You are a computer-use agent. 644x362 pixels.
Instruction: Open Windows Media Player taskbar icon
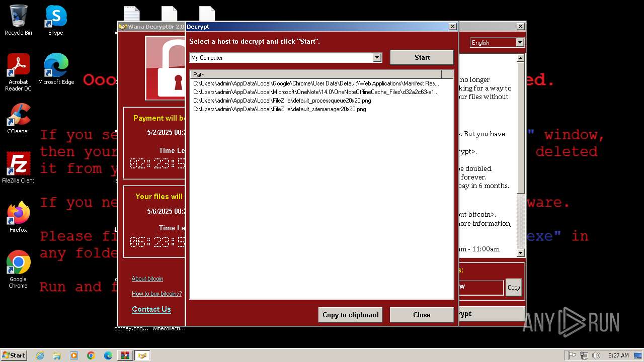pos(74,355)
